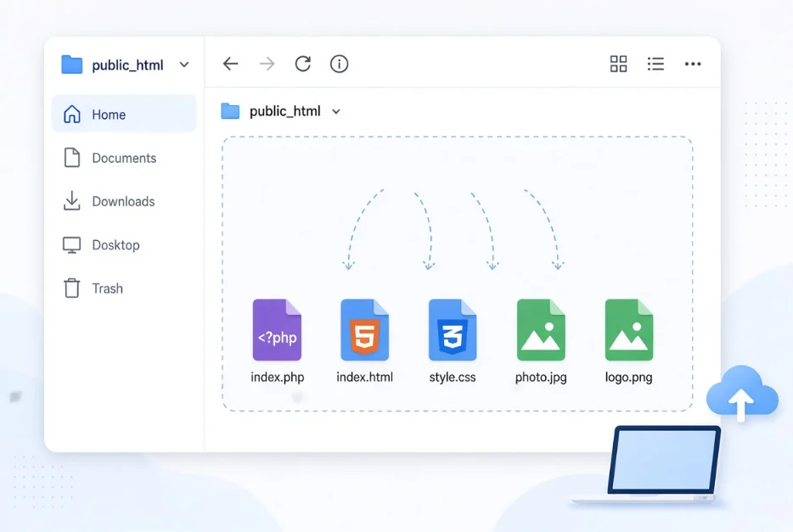The width and height of the screenshot is (793, 532).
Task: Select the logo.png image file icon
Action: click(x=628, y=329)
